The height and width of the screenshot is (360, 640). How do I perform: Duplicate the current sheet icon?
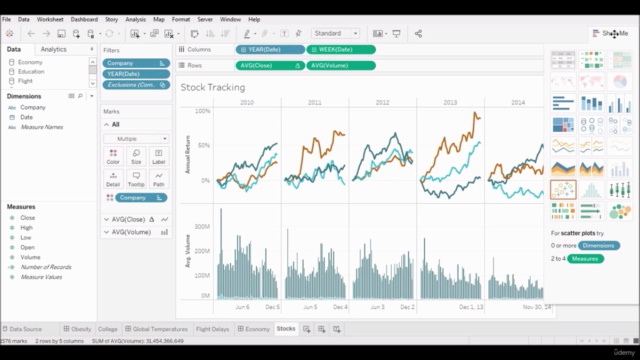tap(154, 34)
